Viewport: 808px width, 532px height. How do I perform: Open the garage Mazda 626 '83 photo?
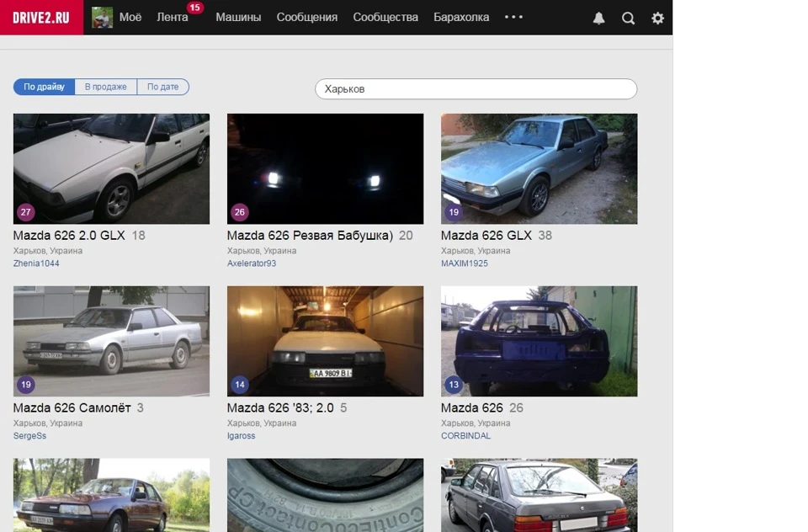pyautogui.click(x=325, y=341)
